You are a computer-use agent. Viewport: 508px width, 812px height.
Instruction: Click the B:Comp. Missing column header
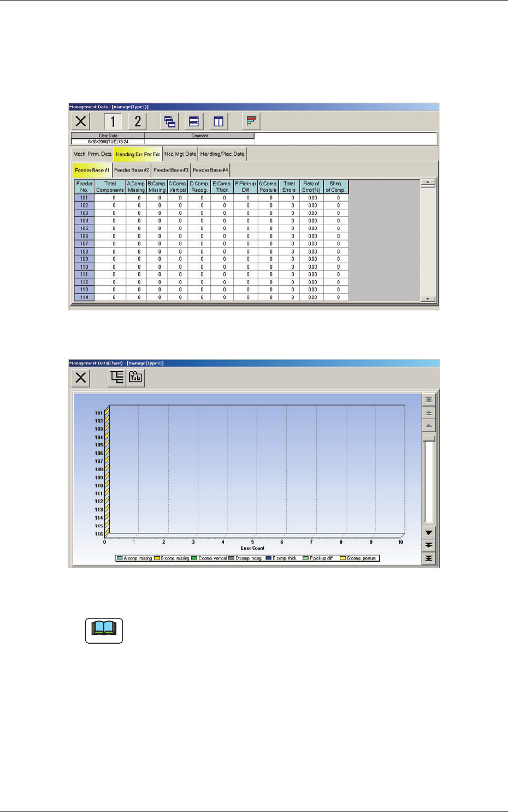point(157,187)
